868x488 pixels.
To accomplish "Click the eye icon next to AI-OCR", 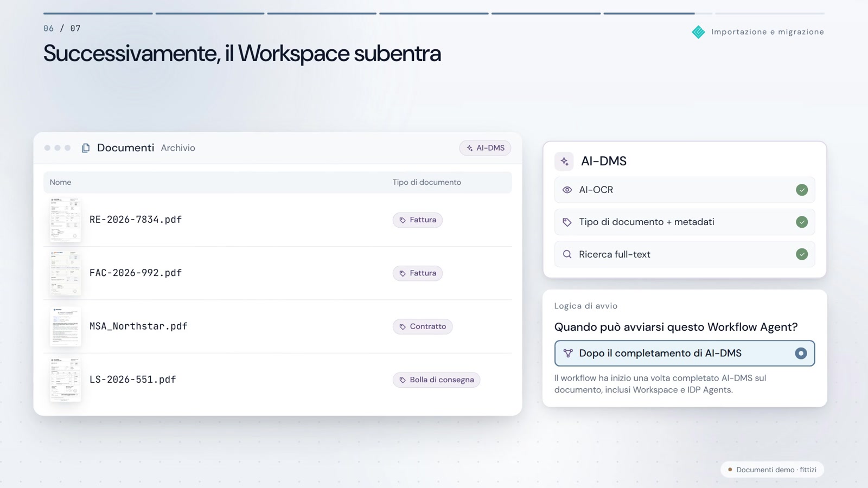I will (567, 190).
